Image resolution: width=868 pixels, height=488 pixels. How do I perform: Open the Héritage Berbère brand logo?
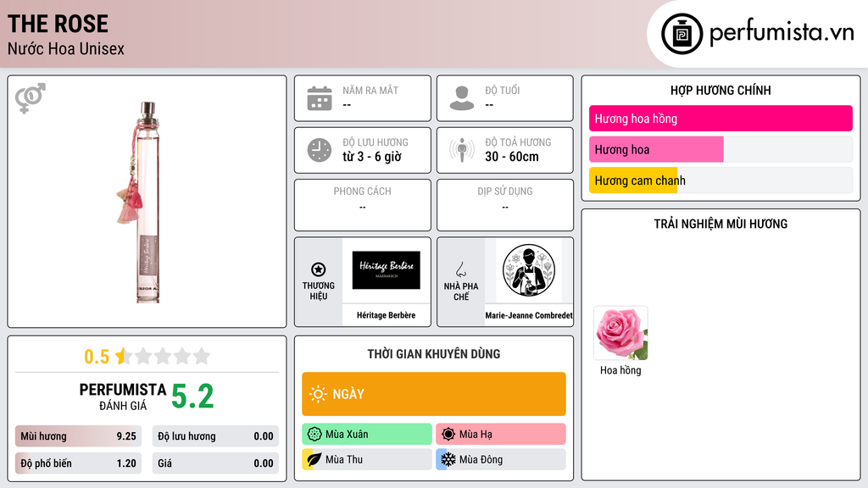pyautogui.click(x=387, y=270)
